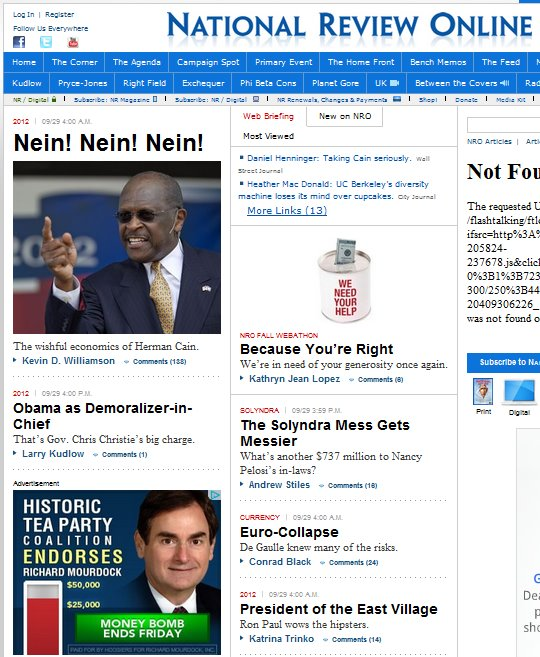Image resolution: width=540 pixels, height=657 pixels.
Task: Open The Agenda section
Action: [x=137, y=62]
